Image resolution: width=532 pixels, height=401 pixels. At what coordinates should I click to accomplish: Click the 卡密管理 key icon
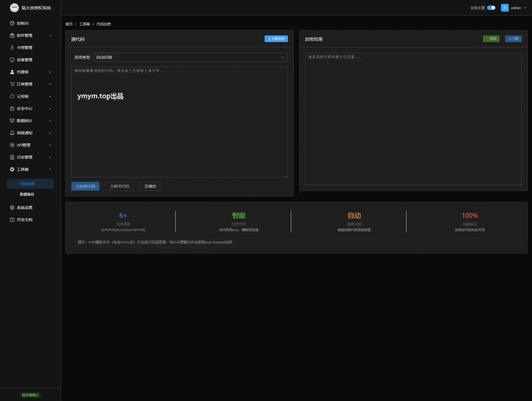(x=12, y=48)
